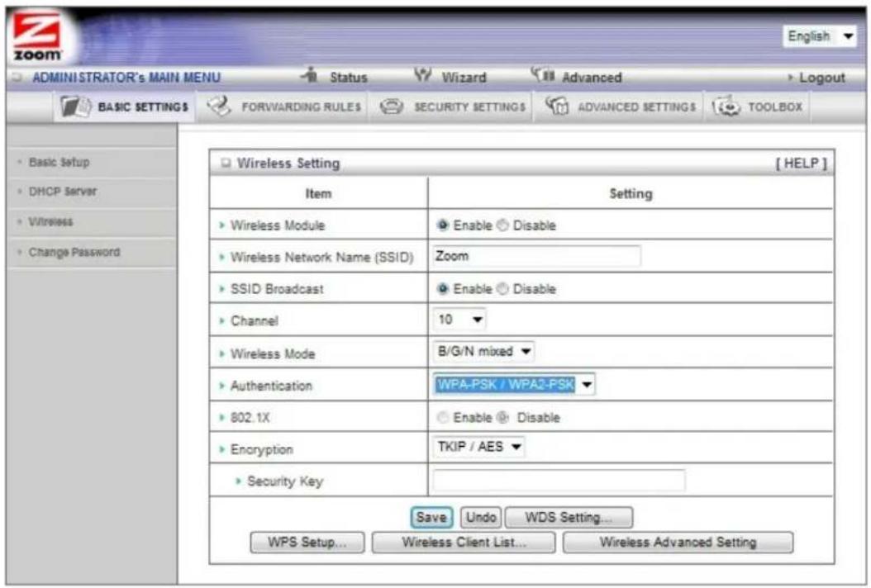Click the Security Key input field

click(559, 481)
